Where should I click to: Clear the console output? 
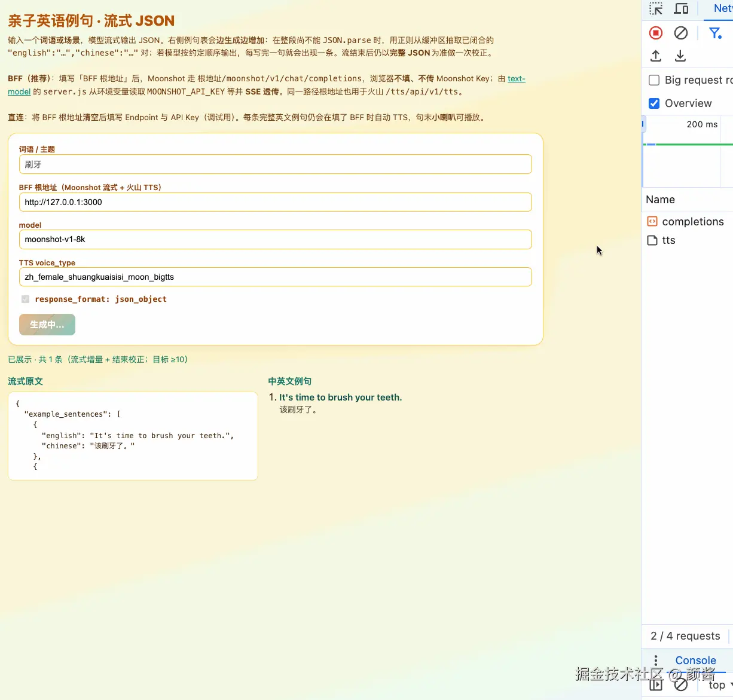point(682,684)
